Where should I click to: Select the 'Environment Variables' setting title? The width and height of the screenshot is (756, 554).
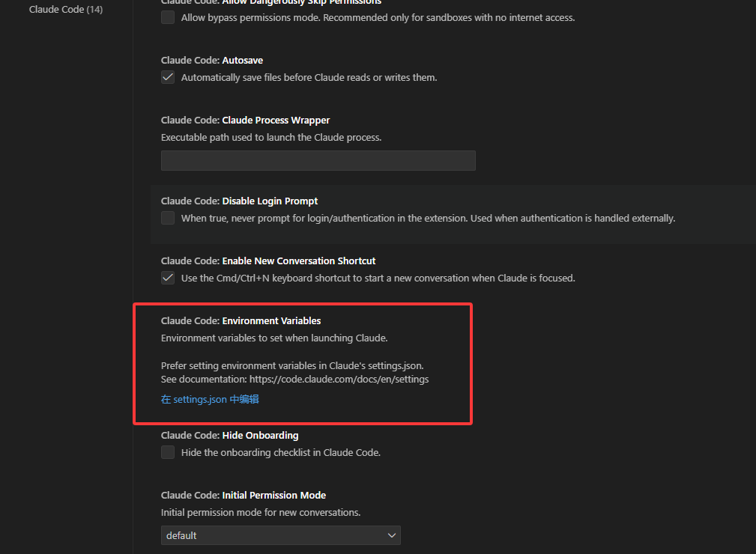tap(241, 320)
